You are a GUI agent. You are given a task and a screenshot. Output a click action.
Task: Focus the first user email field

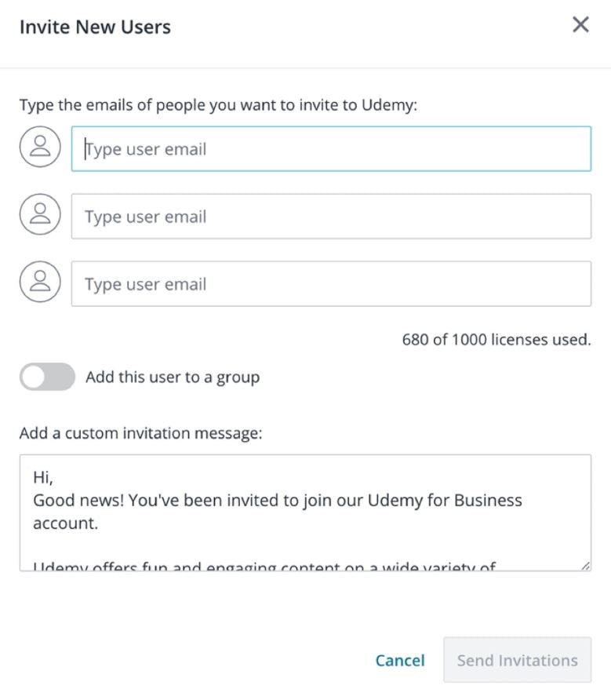tap(331, 149)
